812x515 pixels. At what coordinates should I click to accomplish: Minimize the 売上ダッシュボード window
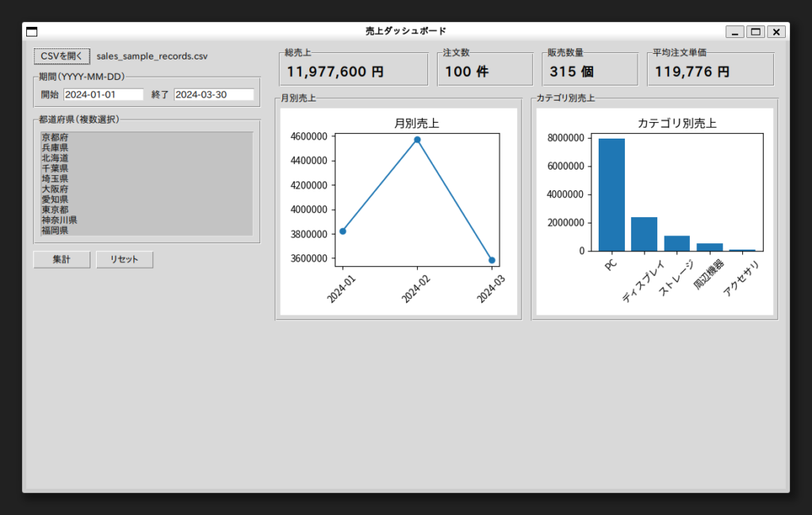[x=735, y=32]
